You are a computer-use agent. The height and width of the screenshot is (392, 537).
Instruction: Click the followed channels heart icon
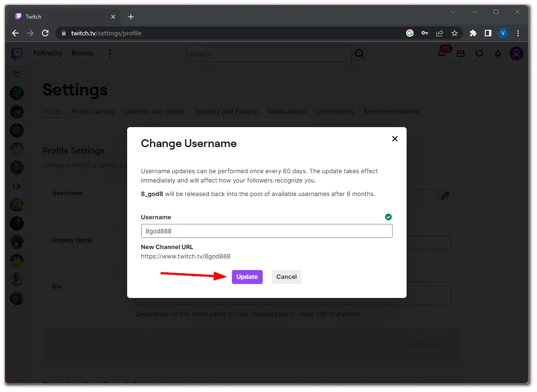(17, 74)
